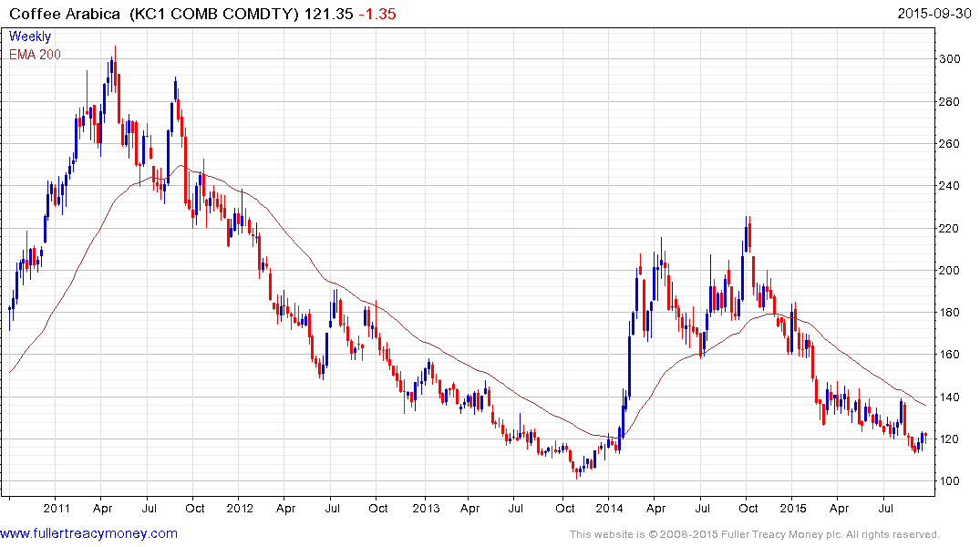Open the www.fullertreacymoney.com link
This screenshot has width=980, height=547.
(88, 533)
